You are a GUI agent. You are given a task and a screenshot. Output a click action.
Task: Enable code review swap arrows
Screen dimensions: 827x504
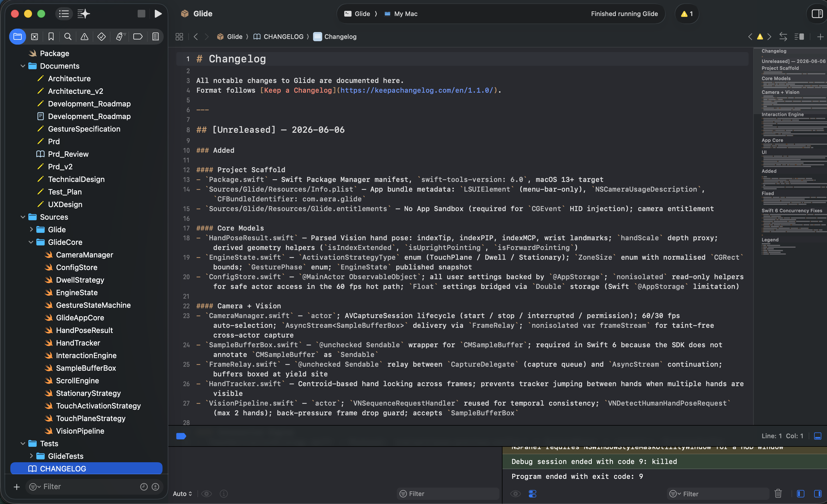tap(783, 37)
